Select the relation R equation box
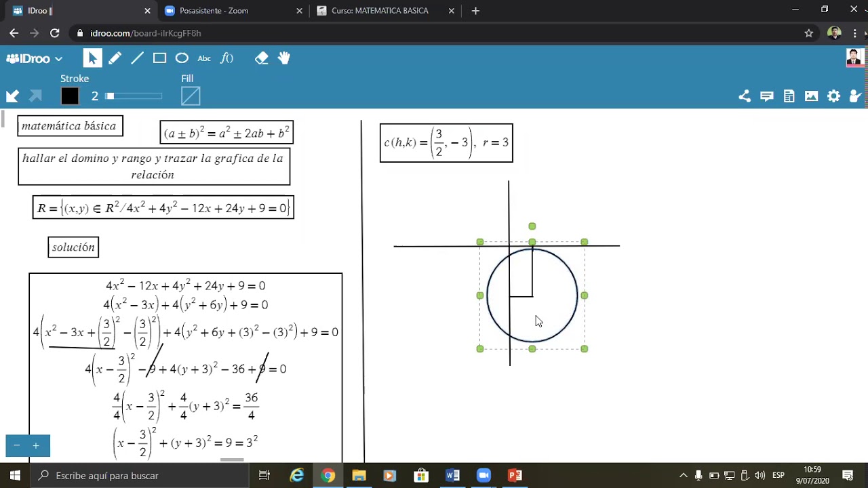 coord(163,208)
